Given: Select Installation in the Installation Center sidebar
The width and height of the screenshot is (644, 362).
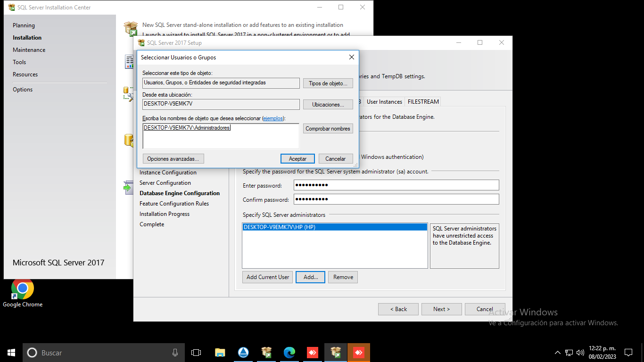Looking at the screenshot, I should (27, 38).
